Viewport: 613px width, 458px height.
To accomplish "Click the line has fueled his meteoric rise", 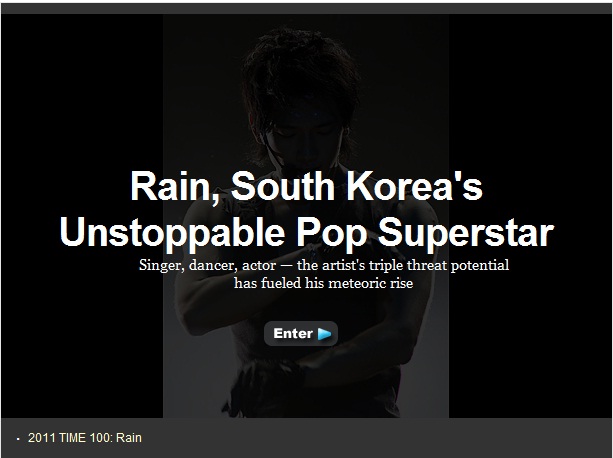I will [323, 283].
